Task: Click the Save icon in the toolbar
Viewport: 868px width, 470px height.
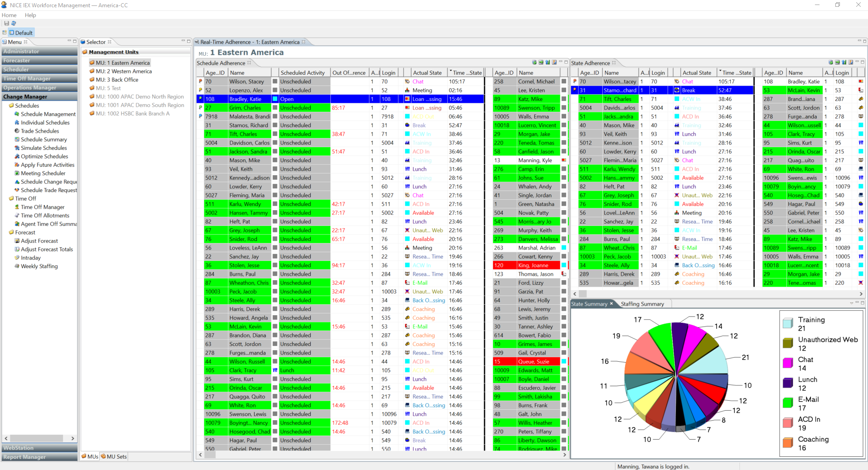Action: [x=6, y=23]
